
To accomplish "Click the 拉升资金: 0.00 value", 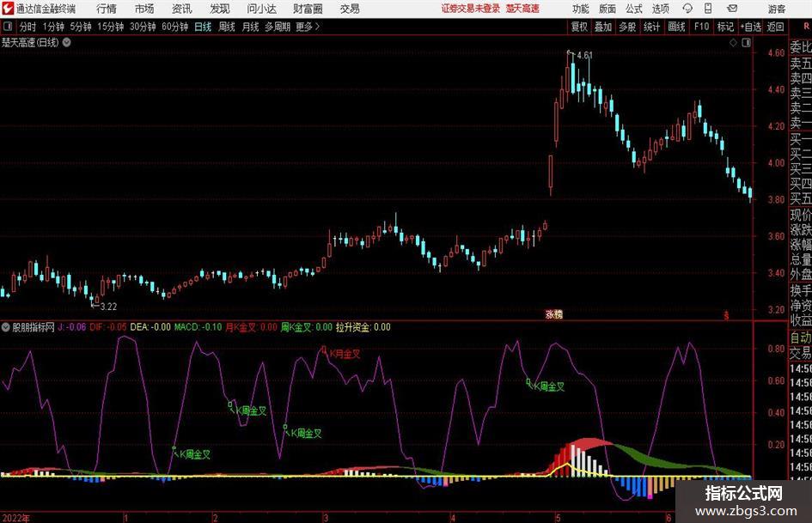I will 363,326.
